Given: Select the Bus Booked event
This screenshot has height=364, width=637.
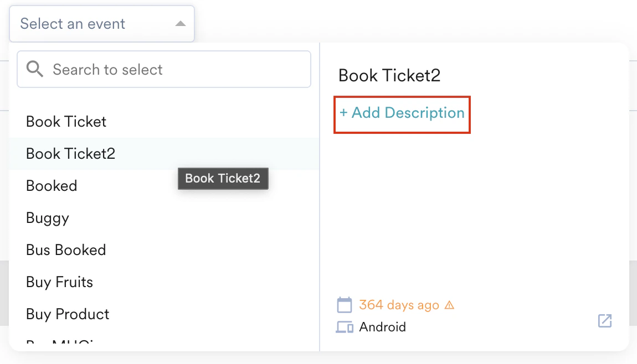Looking at the screenshot, I should point(66,250).
